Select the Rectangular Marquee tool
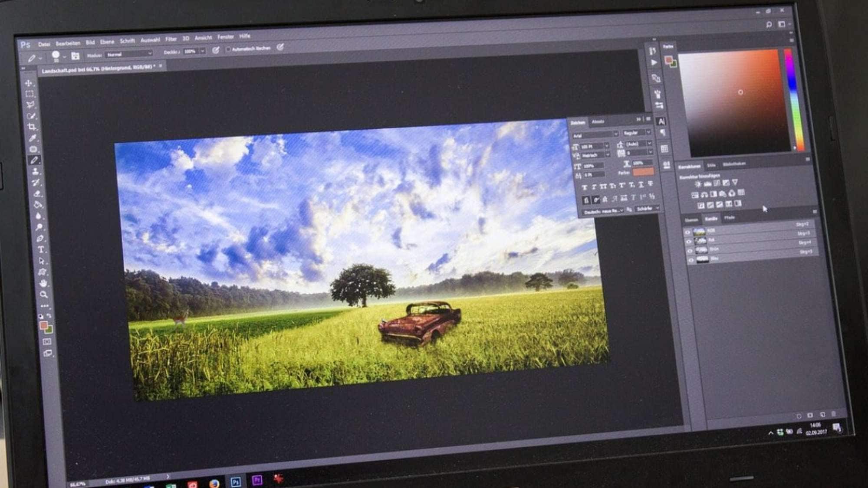The height and width of the screenshot is (488, 868). pyautogui.click(x=30, y=94)
